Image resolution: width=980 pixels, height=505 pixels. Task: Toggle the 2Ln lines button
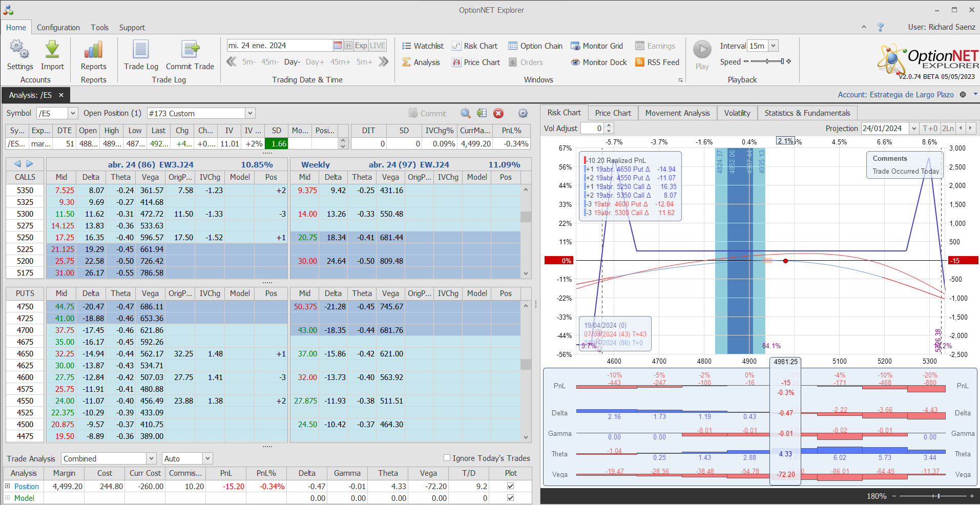point(948,128)
